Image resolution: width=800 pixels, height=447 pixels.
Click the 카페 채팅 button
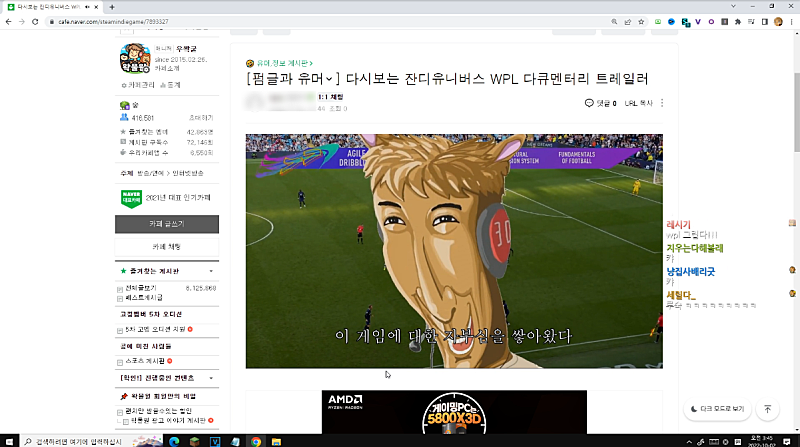point(167,247)
